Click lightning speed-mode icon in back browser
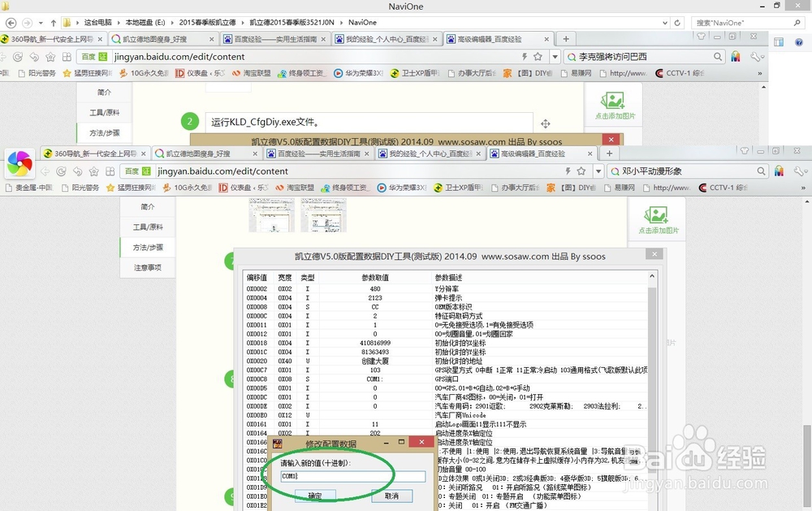This screenshot has width=812, height=511. point(525,57)
